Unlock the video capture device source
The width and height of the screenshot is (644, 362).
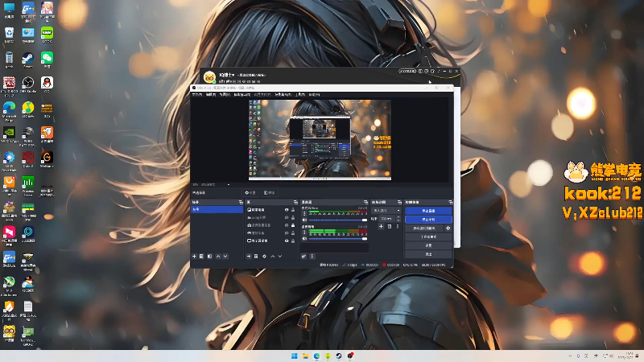tap(293, 225)
